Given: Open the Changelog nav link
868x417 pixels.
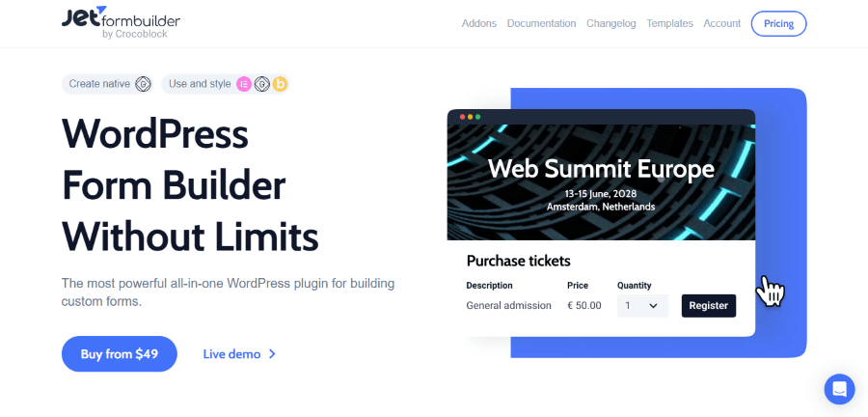Looking at the screenshot, I should [610, 23].
